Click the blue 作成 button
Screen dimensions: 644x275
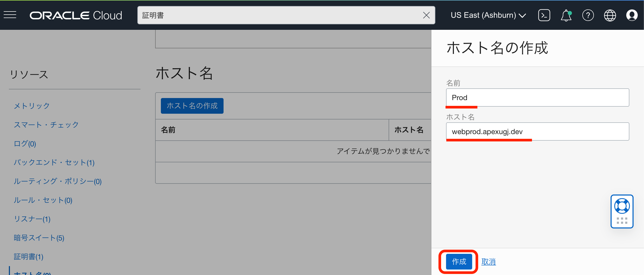[x=459, y=261]
